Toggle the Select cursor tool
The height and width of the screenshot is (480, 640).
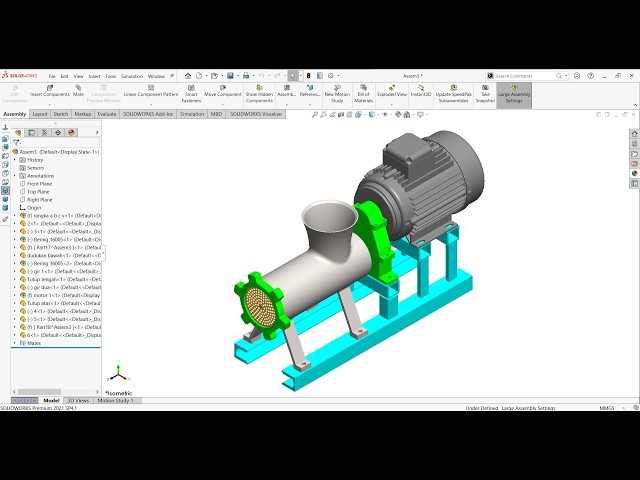pos(292,76)
